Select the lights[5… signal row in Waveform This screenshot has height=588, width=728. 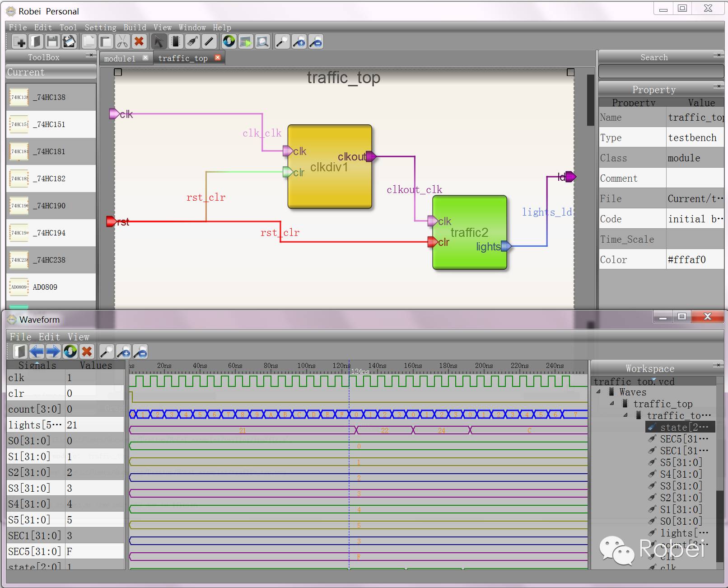[65, 425]
